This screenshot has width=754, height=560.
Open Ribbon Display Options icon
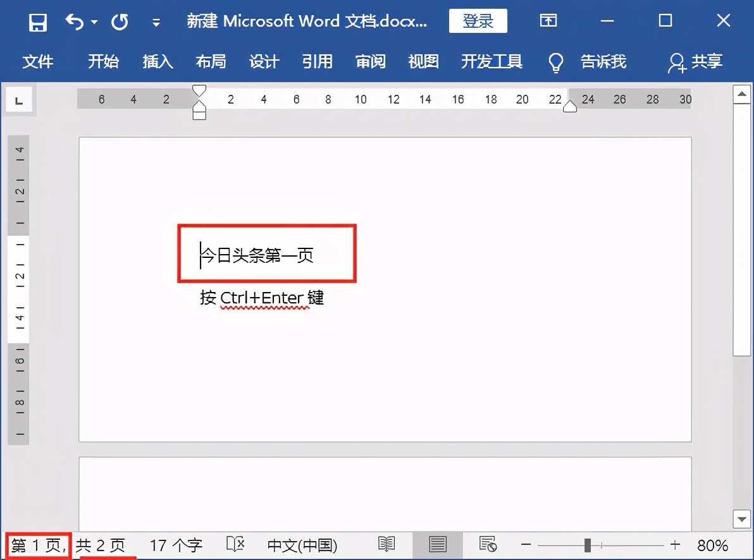click(x=548, y=21)
